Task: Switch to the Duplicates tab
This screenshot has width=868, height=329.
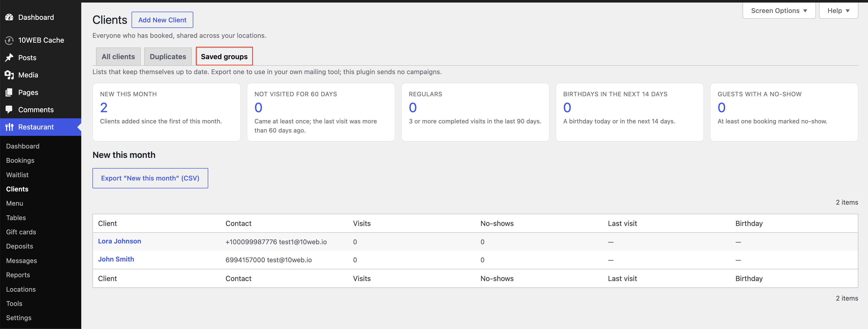Action: 168,57
